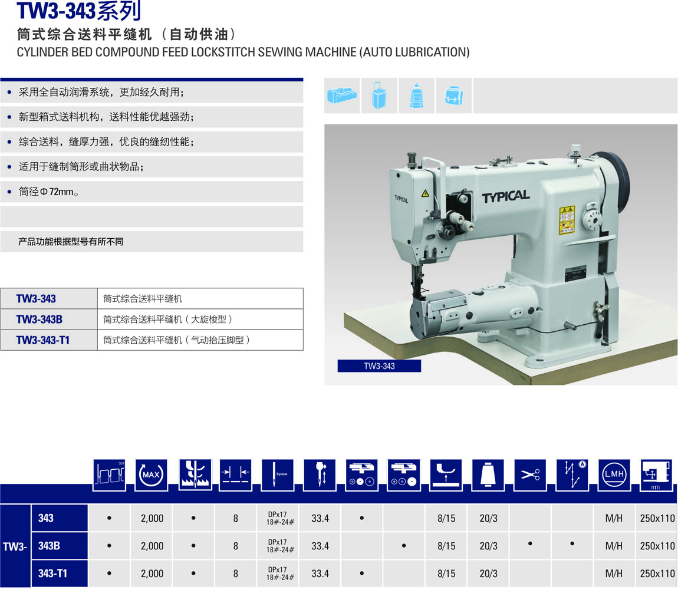Click stitch length 8 in 343B row
The image size is (678, 616).
(236, 546)
